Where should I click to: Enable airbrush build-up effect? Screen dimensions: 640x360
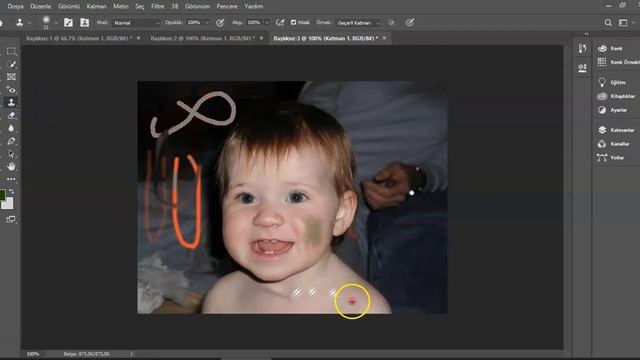[280, 22]
